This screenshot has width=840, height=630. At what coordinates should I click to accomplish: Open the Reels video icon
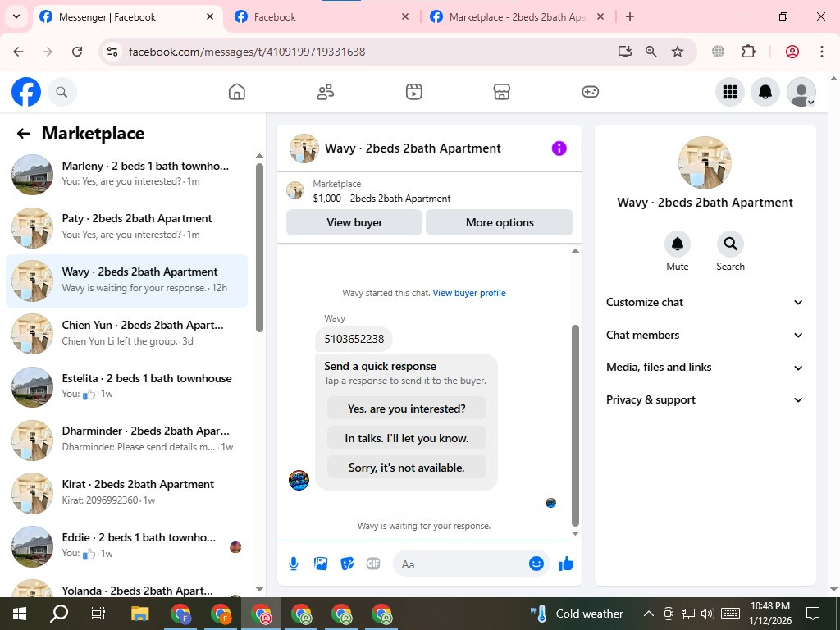point(413,92)
